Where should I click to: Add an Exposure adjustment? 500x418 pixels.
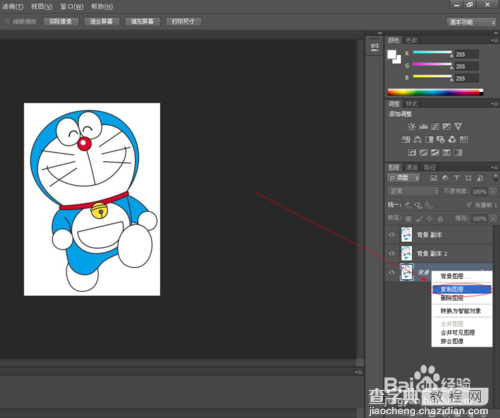click(x=447, y=126)
